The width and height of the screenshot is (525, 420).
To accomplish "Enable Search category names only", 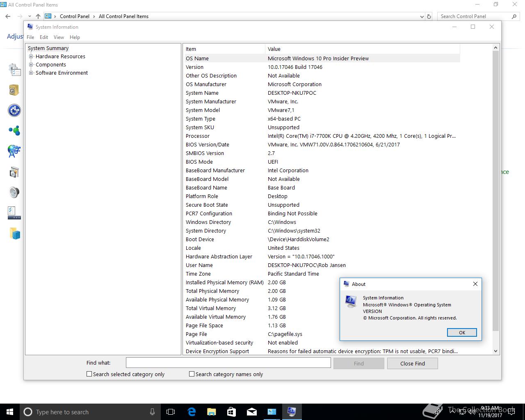I will pyautogui.click(x=192, y=374).
